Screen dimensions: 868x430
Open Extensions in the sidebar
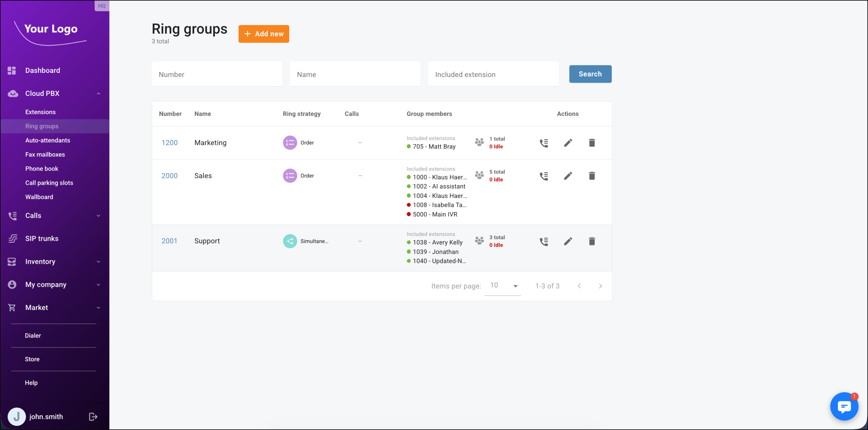click(x=40, y=112)
